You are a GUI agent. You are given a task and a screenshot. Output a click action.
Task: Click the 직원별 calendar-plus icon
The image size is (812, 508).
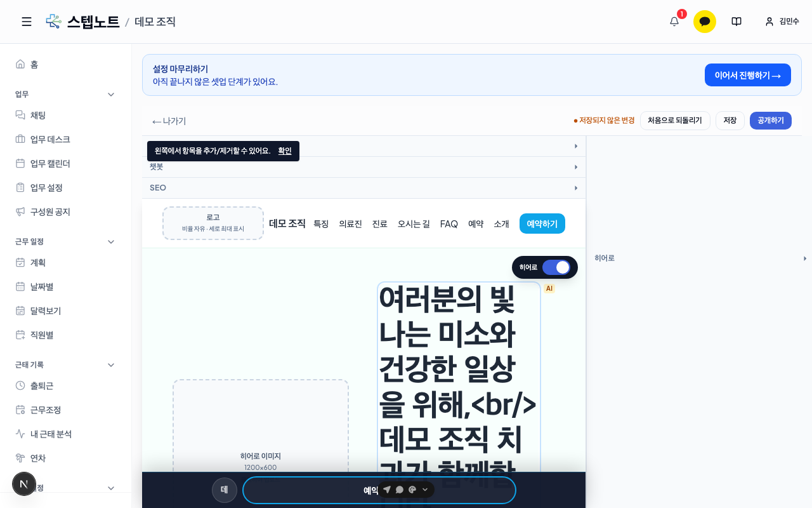(x=20, y=335)
